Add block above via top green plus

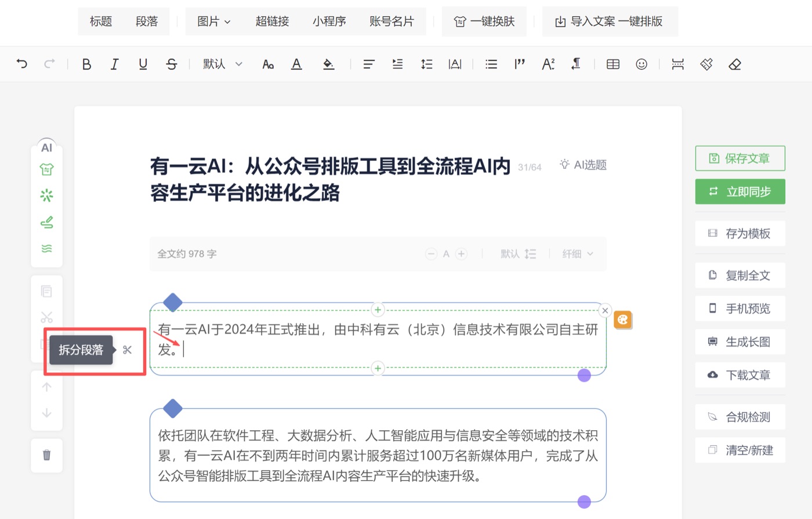click(x=378, y=309)
